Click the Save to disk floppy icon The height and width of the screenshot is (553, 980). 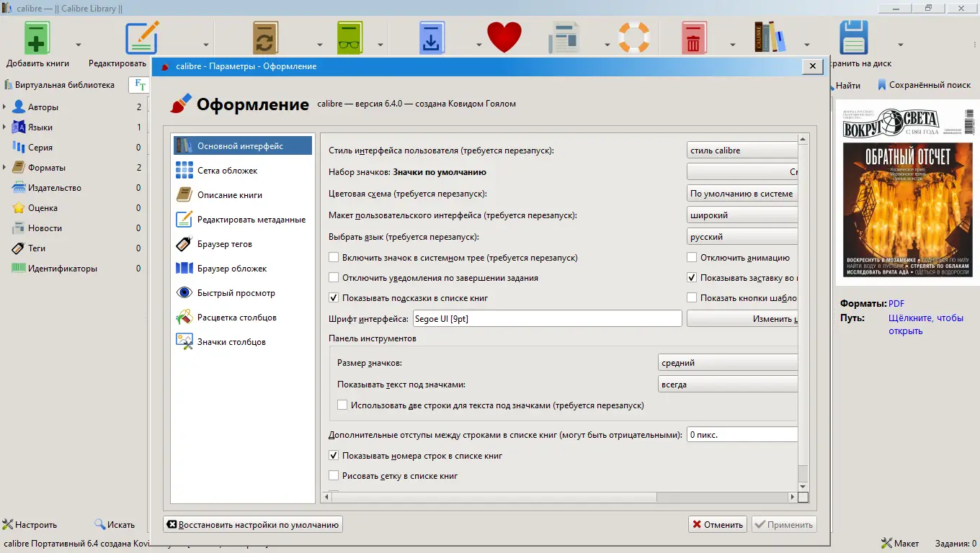pyautogui.click(x=854, y=37)
